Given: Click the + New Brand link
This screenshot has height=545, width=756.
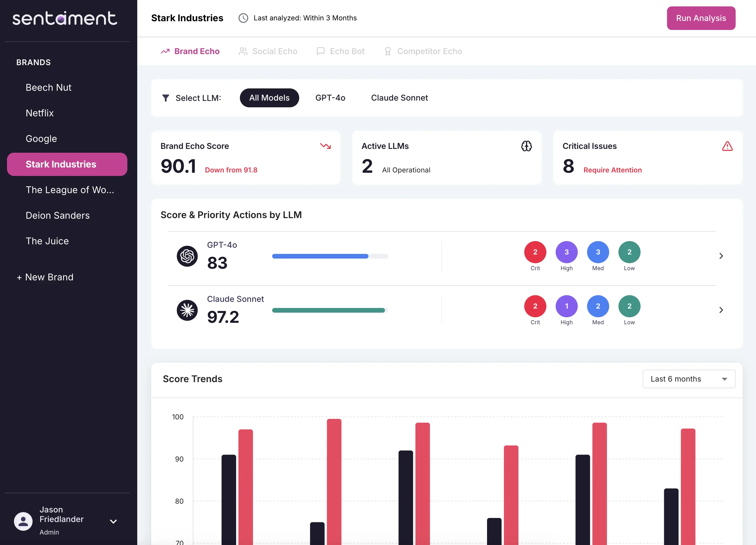Looking at the screenshot, I should (x=45, y=277).
